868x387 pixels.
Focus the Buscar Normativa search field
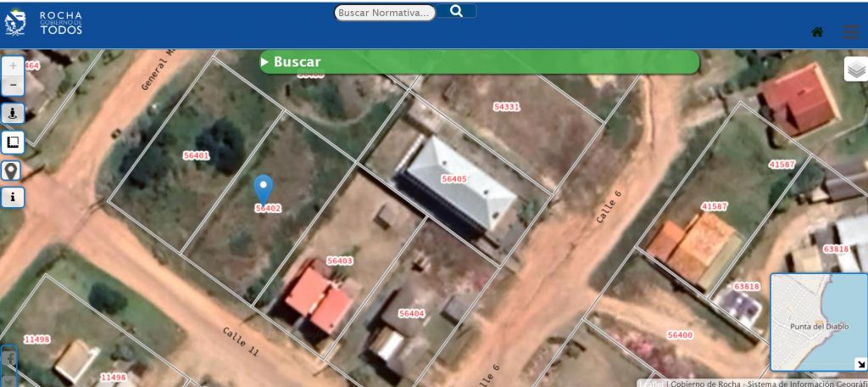[x=385, y=13]
